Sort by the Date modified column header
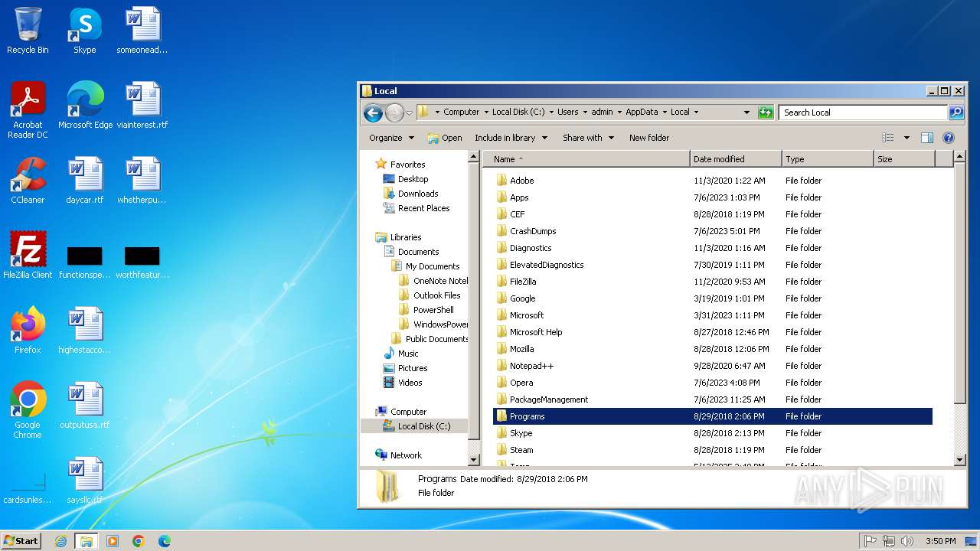 pos(736,159)
